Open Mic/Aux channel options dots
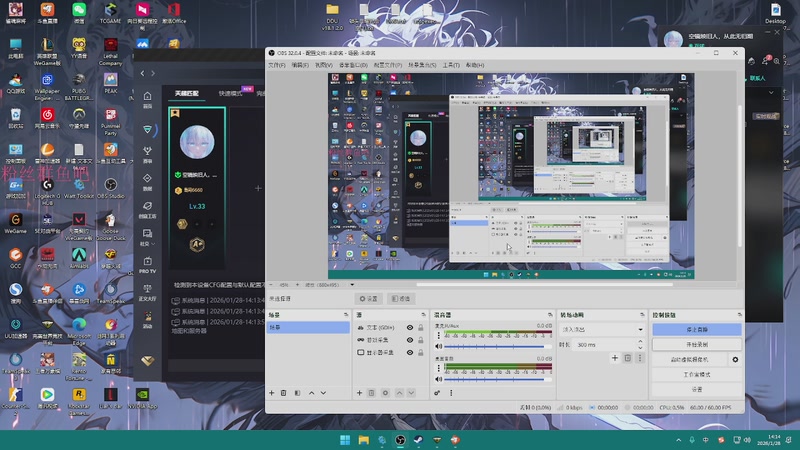 click(x=438, y=335)
